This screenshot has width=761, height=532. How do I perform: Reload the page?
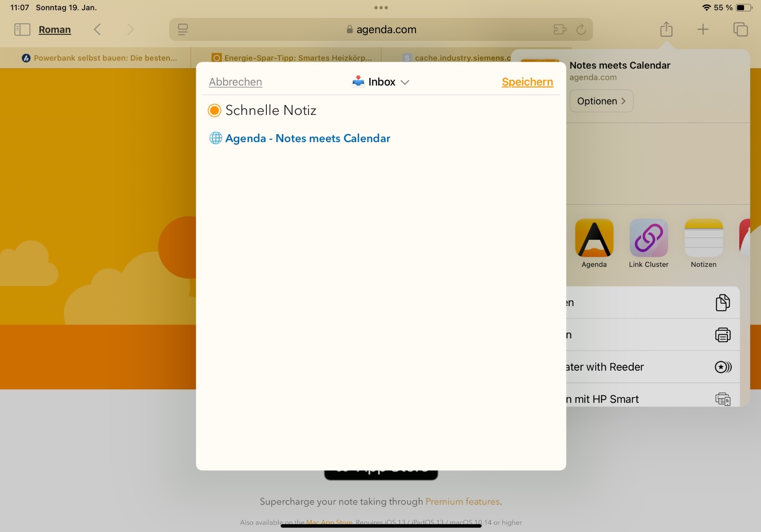pyautogui.click(x=581, y=29)
